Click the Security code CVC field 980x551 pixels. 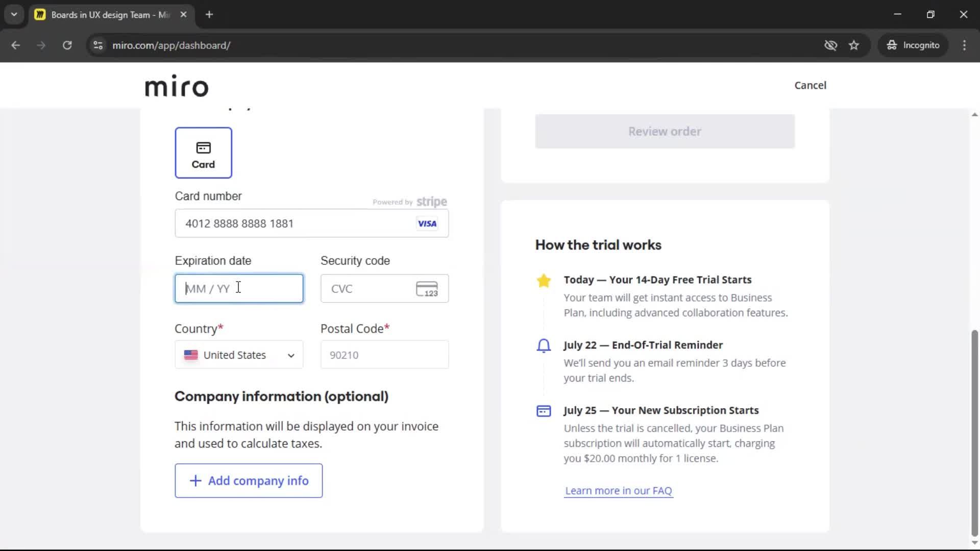pyautogui.click(x=384, y=289)
